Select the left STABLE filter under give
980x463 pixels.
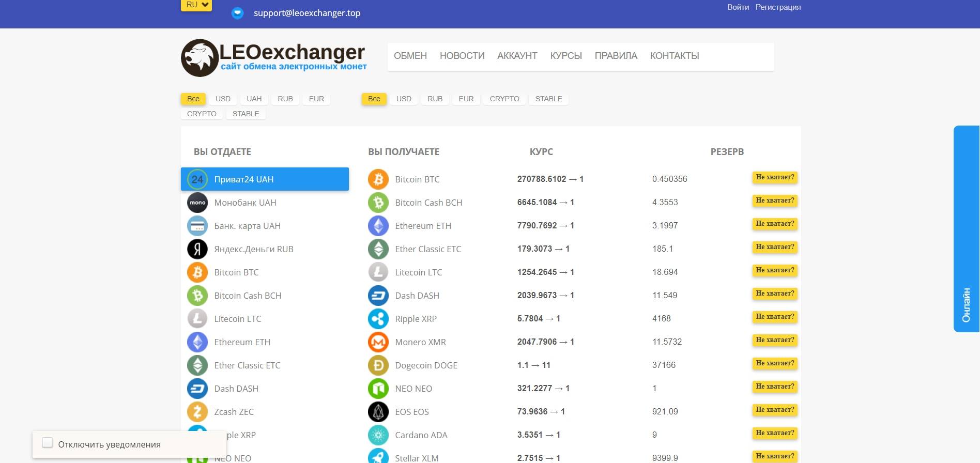(246, 114)
